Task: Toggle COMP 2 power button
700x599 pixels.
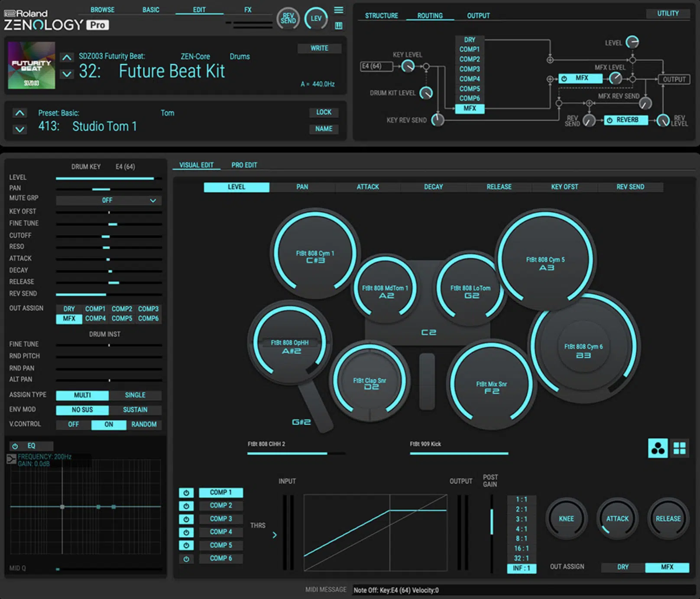Action: [x=186, y=506]
